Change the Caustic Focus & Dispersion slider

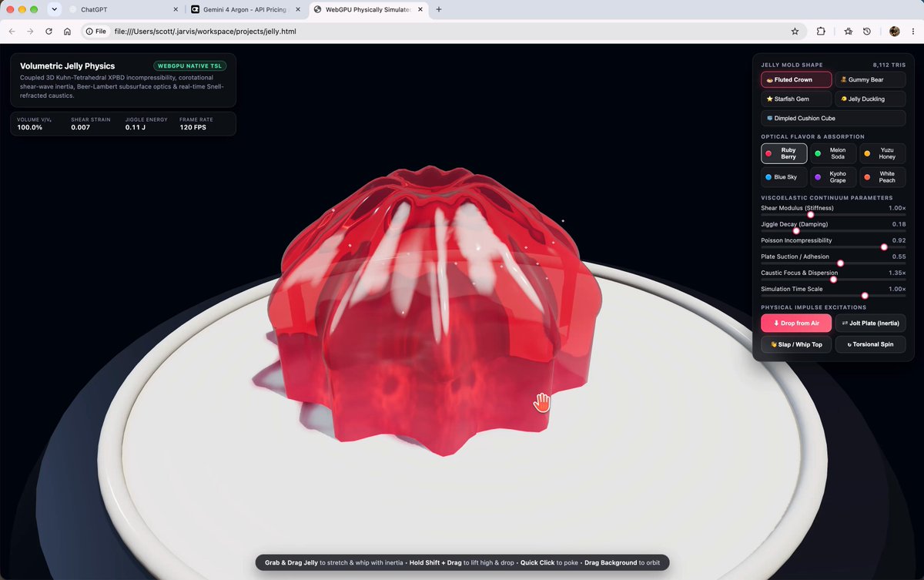(833, 280)
